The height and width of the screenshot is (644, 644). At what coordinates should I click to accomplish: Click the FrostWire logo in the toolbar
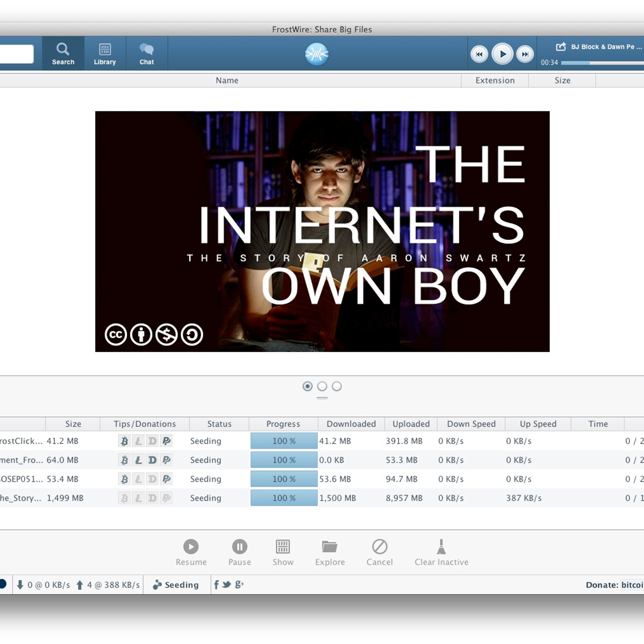click(x=317, y=54)
